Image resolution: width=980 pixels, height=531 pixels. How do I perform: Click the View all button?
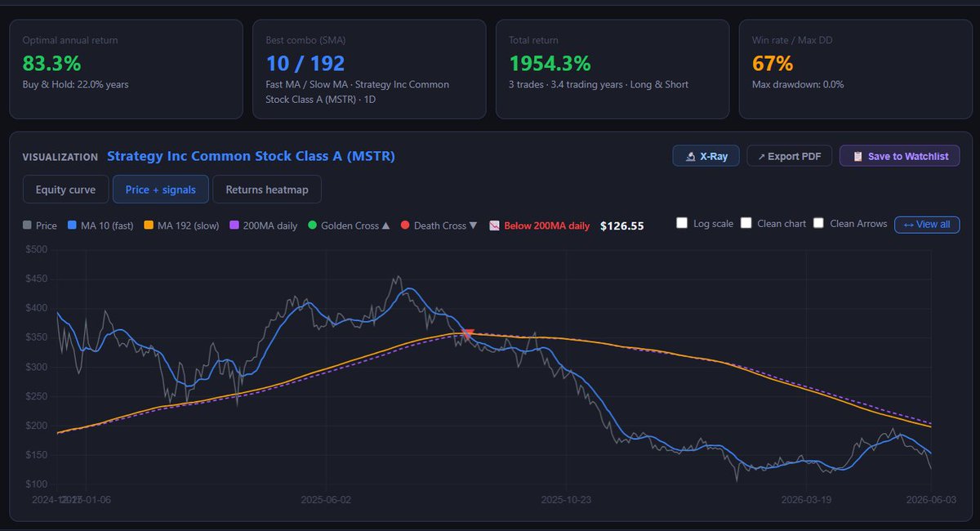coord(927,224)
